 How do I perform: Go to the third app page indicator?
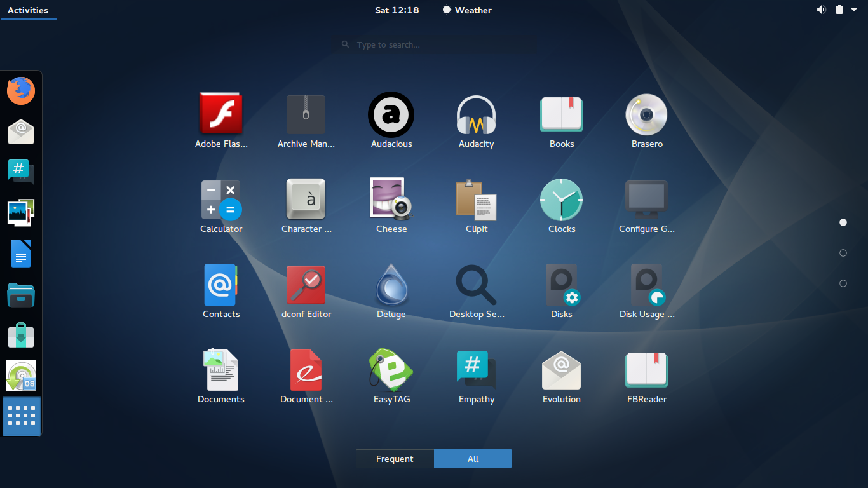pyautogui.click(x=843, y=283)
